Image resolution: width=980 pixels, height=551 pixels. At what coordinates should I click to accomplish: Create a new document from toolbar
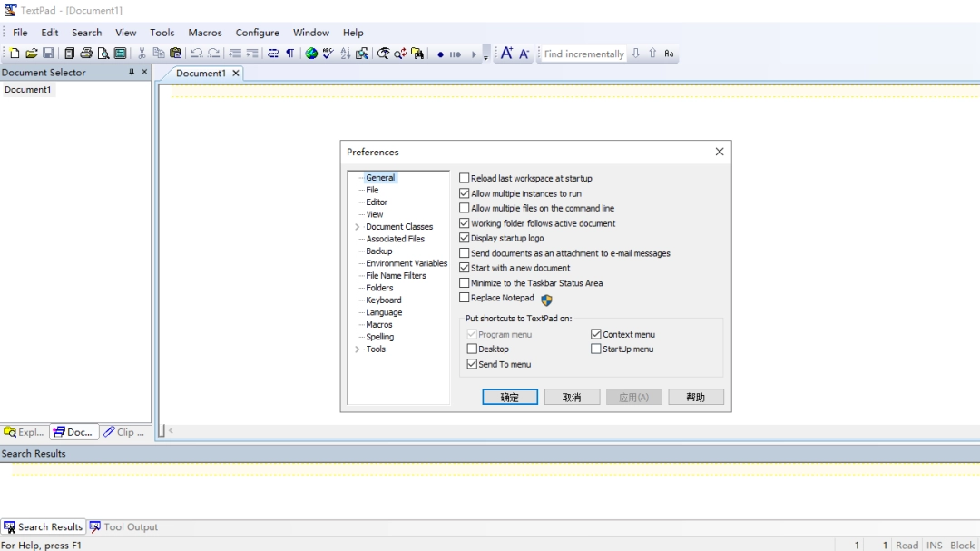click(x=15, y=54)
